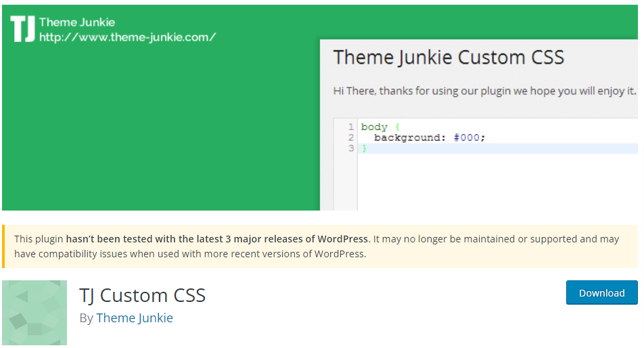Click the 'Theme Junkie Custom CSS' banner heading

click(448, 57)
